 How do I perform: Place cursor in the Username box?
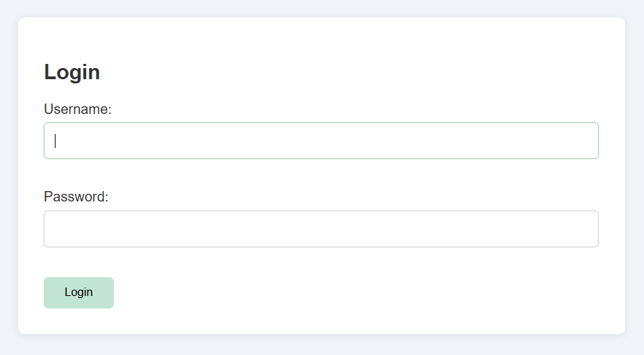[321, 141]
